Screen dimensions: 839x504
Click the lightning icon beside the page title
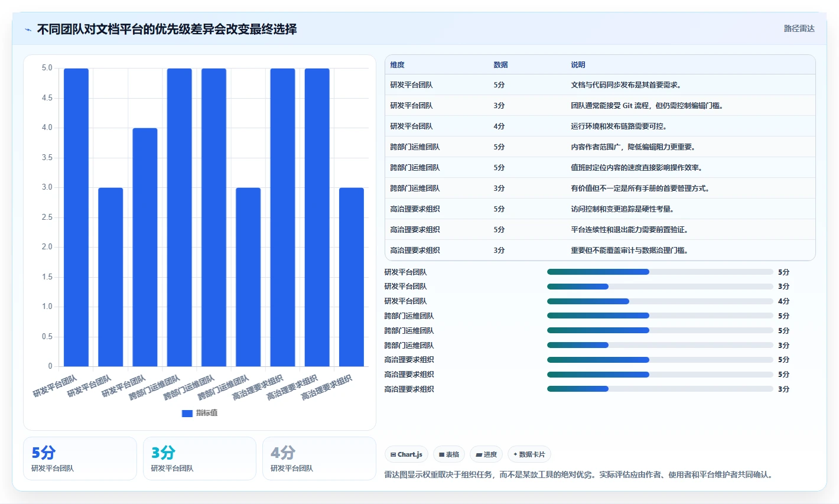point(28,30)
